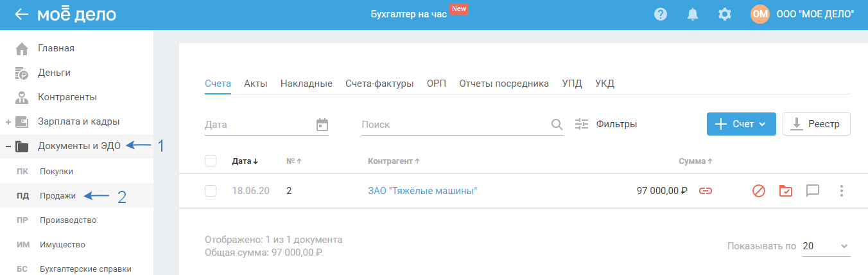This screenshot has height=275, width=868.
Task: Switch to the Акты tab
Action: [256, 84]
